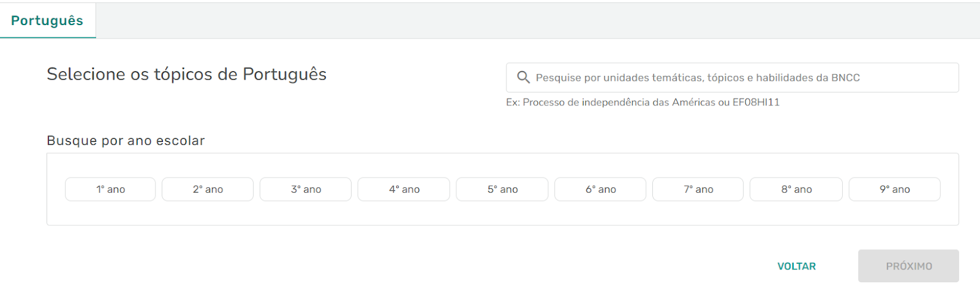This screenshot has height=308, width=980.
Task: Switch to the Português tab
Action: (x=47, y=21)
